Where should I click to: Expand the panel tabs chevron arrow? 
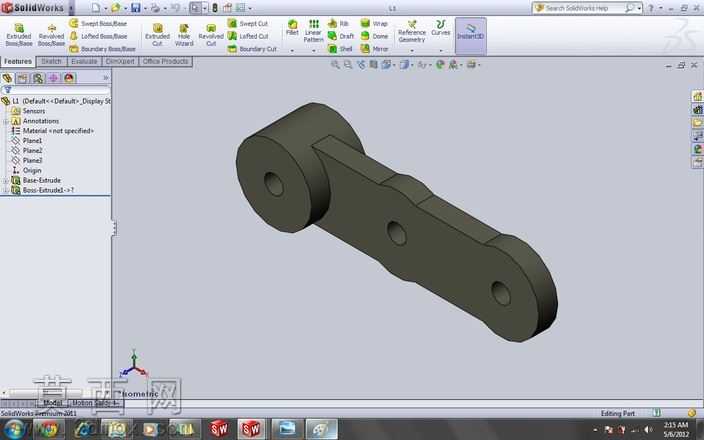[x=106, y=78]
